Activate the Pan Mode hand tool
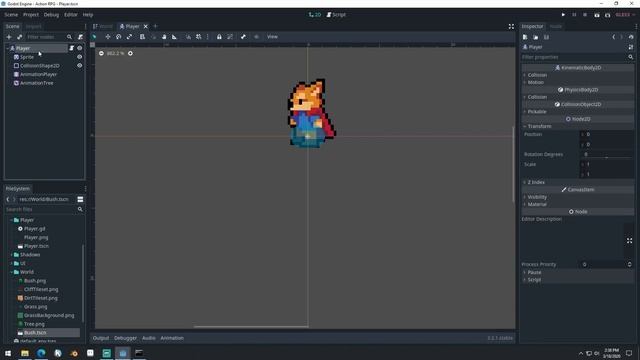Screen dimensions: 640x360 coord(164,37)
